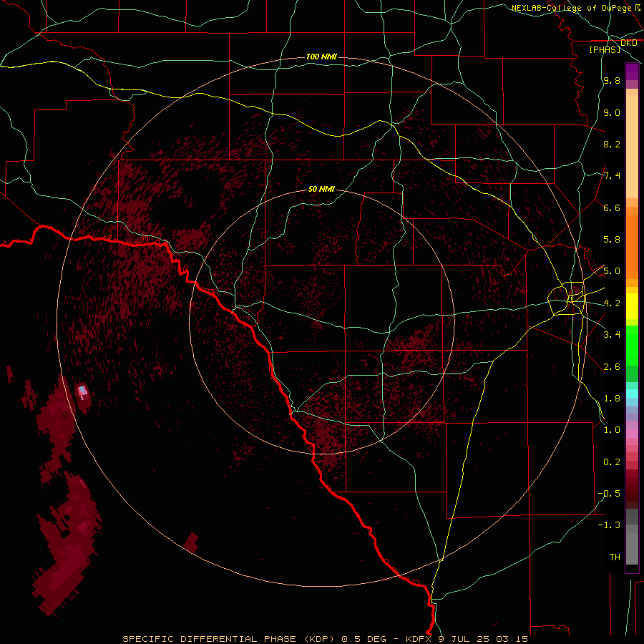The image size is (644, 644).
Task: Click the 100 NMI range ring label
Action: tap(321, 57)
